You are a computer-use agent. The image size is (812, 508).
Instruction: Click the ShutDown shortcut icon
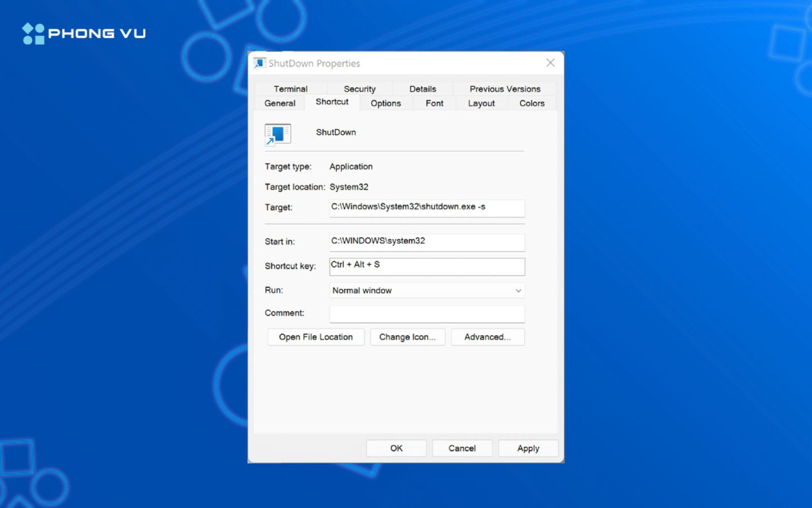[277, 134]
